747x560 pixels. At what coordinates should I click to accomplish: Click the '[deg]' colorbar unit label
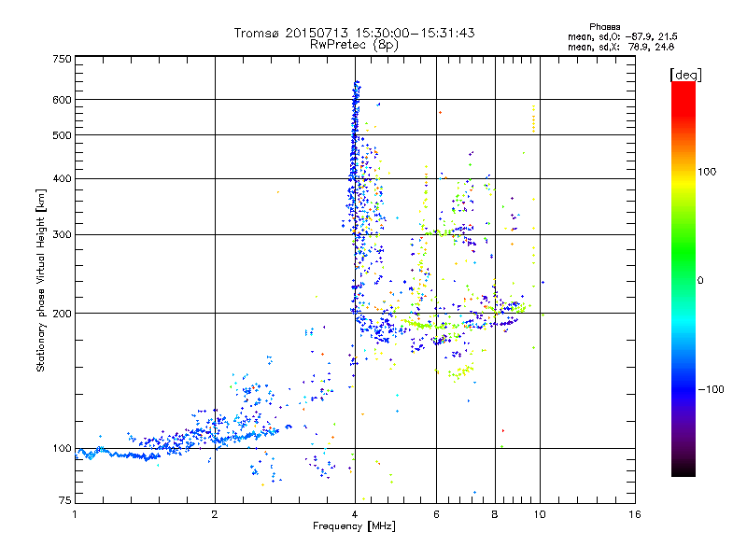[685, 75]
